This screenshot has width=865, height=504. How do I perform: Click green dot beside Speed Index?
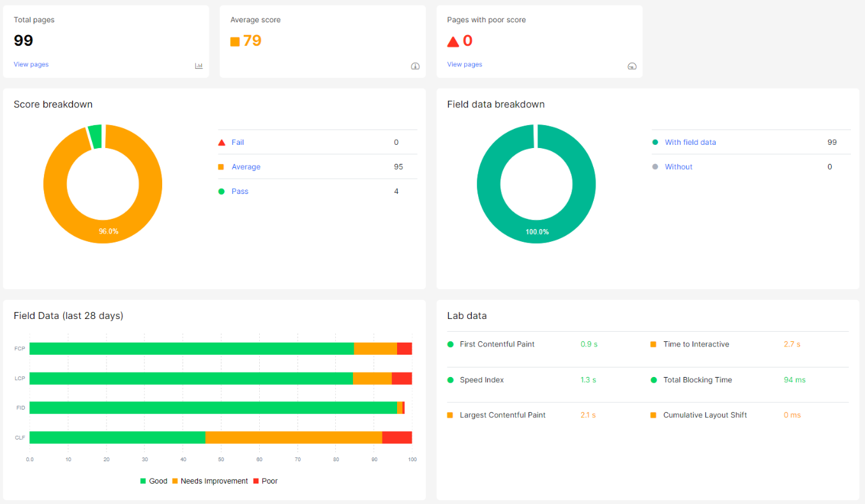click(450, 380)
